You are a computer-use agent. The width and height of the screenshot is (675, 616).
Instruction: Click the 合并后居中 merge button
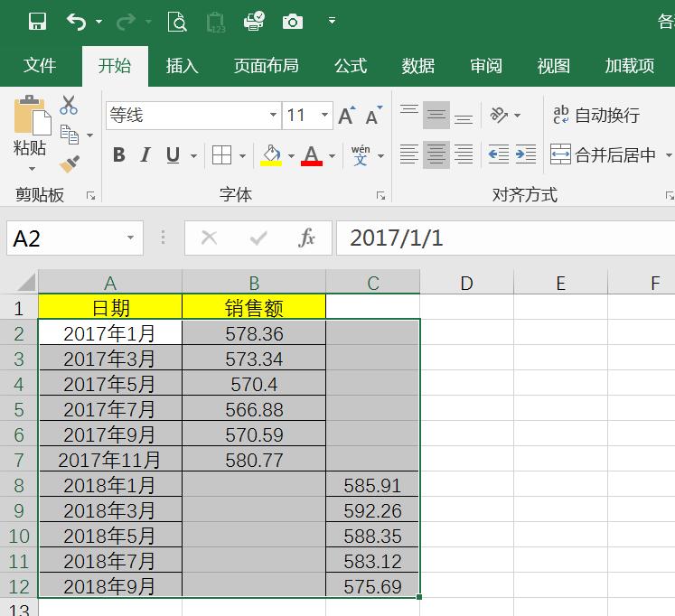tap(603, 154)
